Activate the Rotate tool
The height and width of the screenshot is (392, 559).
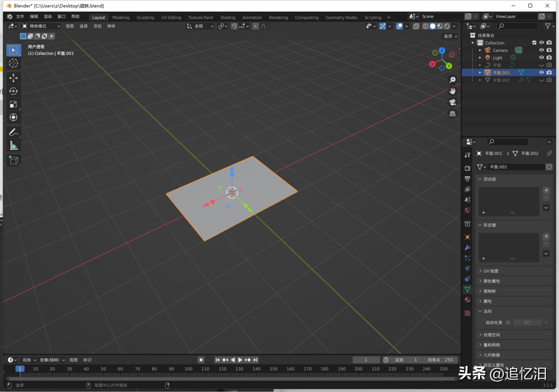coord(14,91)
